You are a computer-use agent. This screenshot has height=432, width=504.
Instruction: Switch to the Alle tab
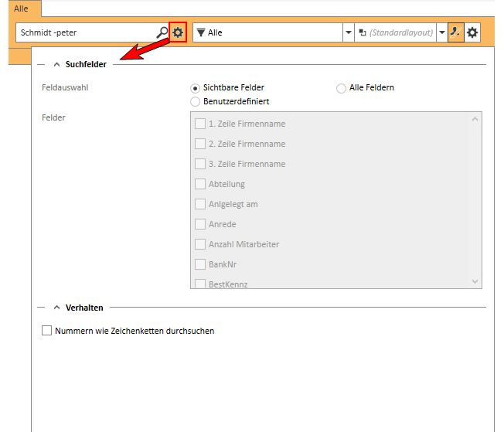[21, 8]
